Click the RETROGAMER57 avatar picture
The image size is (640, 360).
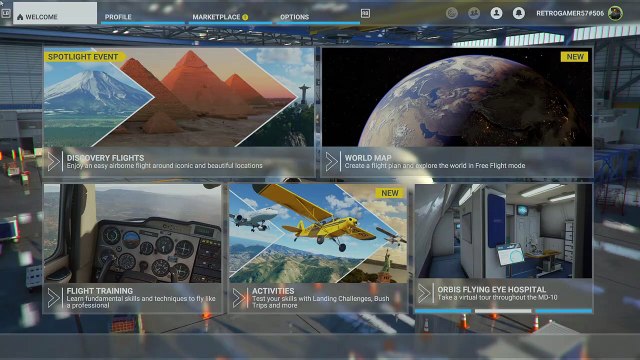tap(615, 13)
